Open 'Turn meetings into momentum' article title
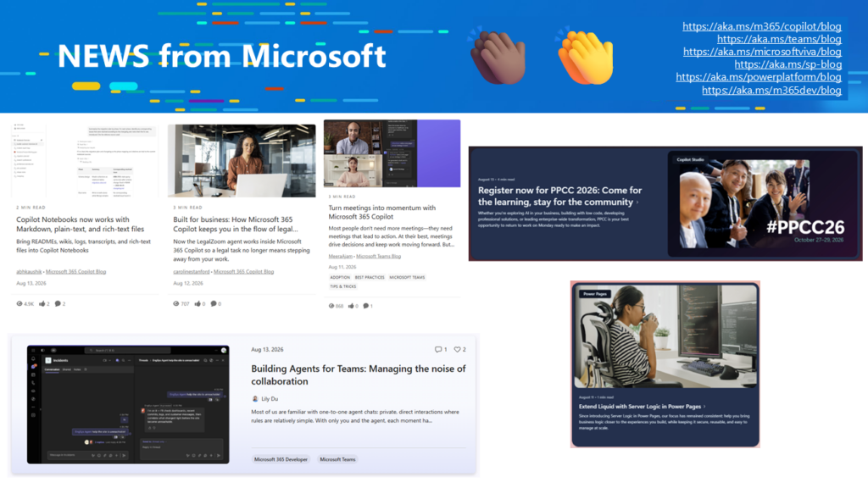868x488 pixels. (x=382, y=212)
